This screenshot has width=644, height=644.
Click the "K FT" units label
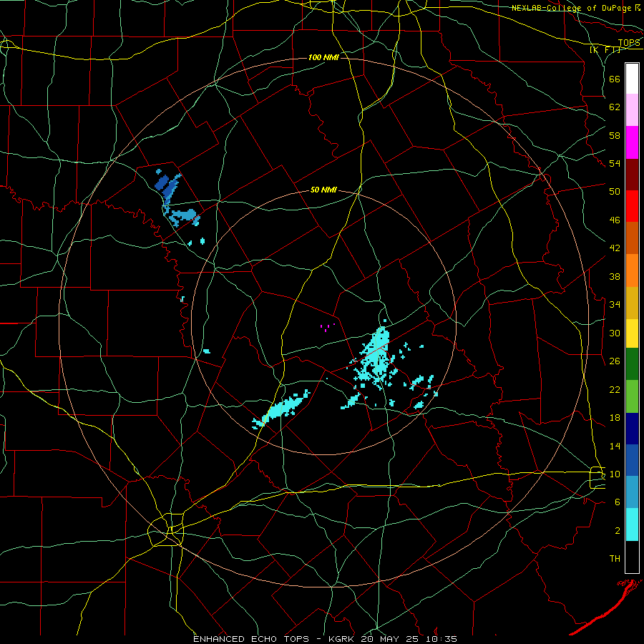605,49
